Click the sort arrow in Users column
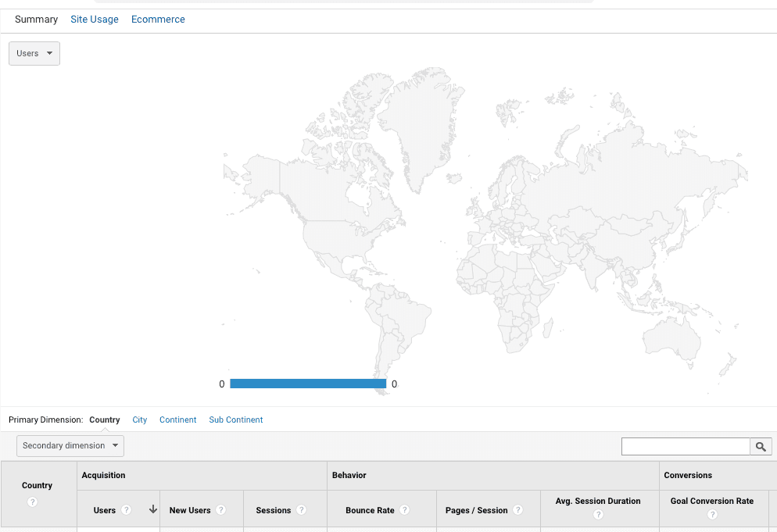This screenshot has height=532, width=777. point(152,509)
